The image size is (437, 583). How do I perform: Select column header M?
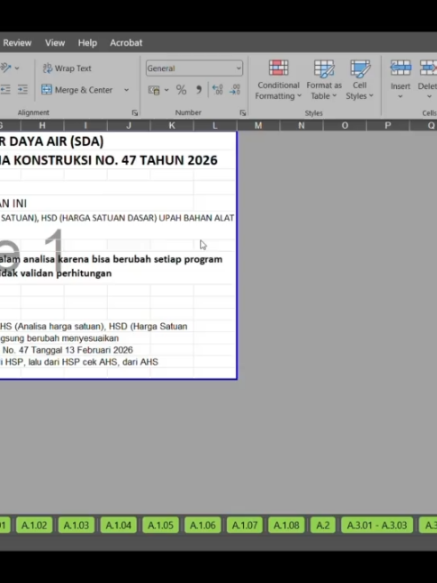click(x=258, y=125)
